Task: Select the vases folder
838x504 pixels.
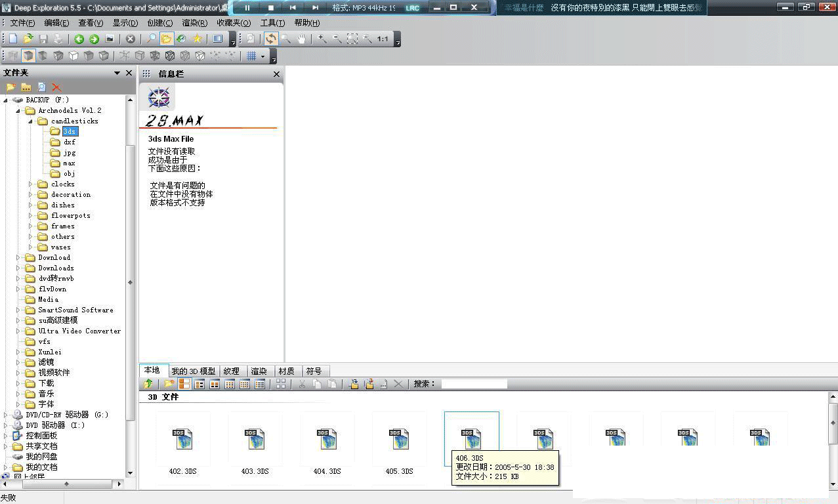Action: 61,247
